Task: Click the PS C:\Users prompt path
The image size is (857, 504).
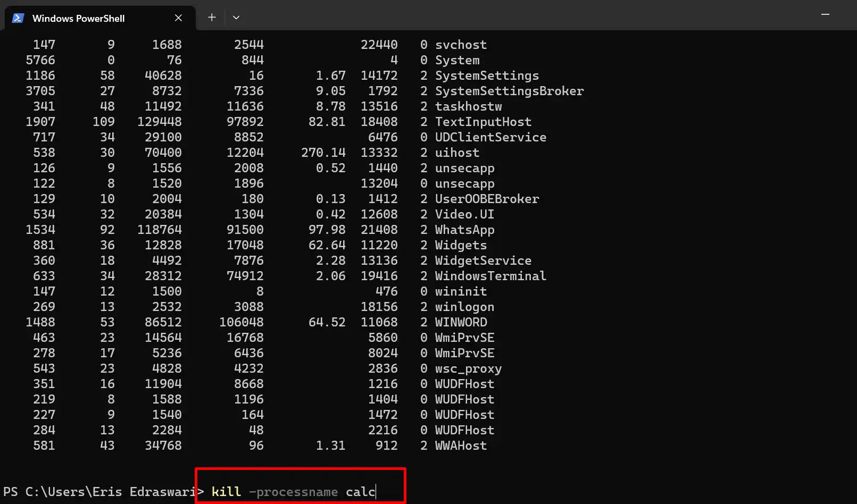Action: point(103,492)
